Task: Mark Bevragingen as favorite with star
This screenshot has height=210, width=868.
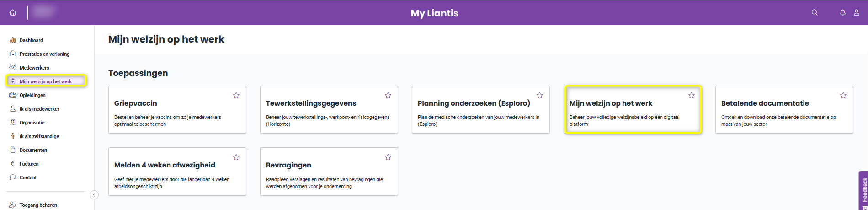Action: (388, 157)
